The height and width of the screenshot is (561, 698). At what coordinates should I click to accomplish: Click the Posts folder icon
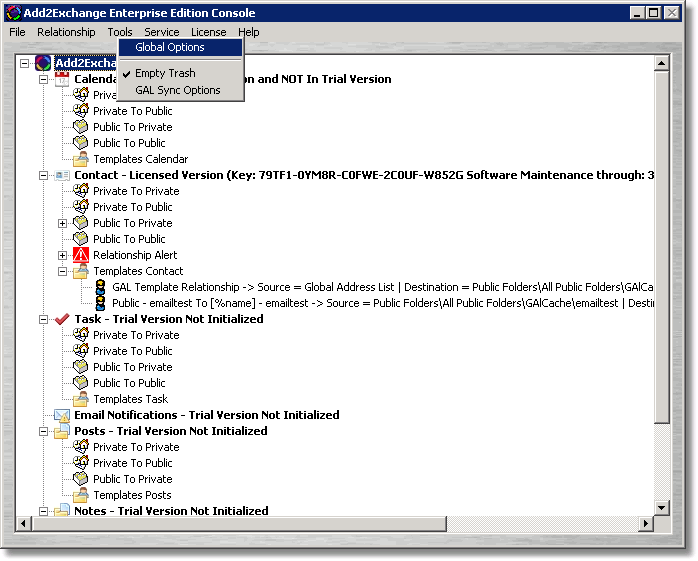pyautogui.click(x=62, y=431)
